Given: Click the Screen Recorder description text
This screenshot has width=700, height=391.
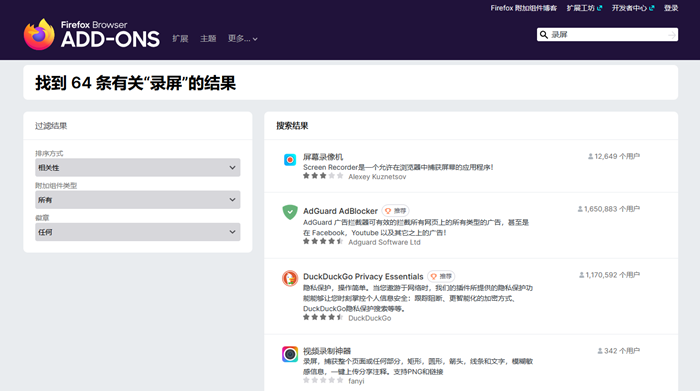Looking at the screenshot, I should tap(398, 167).
